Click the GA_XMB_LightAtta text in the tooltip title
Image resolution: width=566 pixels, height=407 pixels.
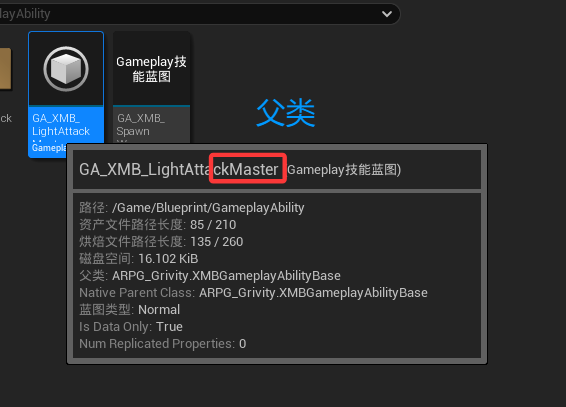click(x=144, y=169)
